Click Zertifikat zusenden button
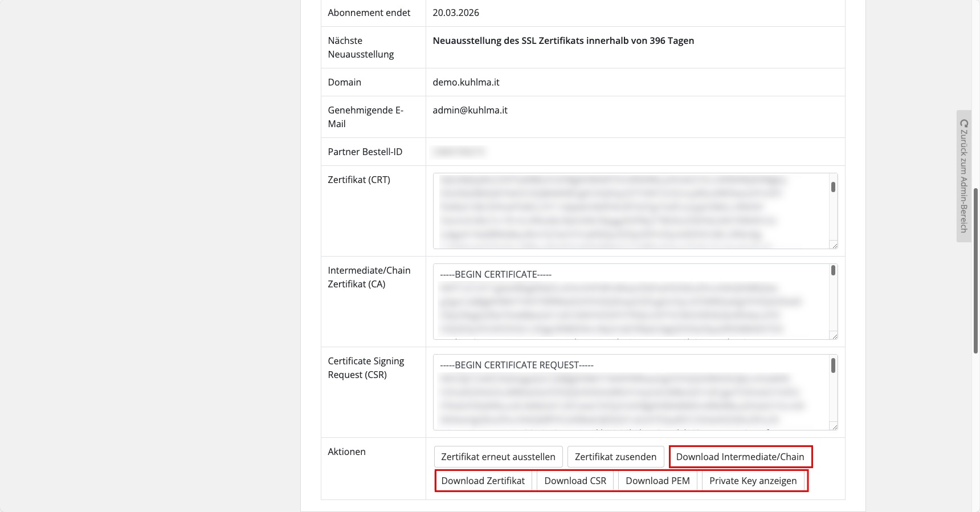Screen dimensions: 980x512 pyautogui.click(x=615, y=457)
